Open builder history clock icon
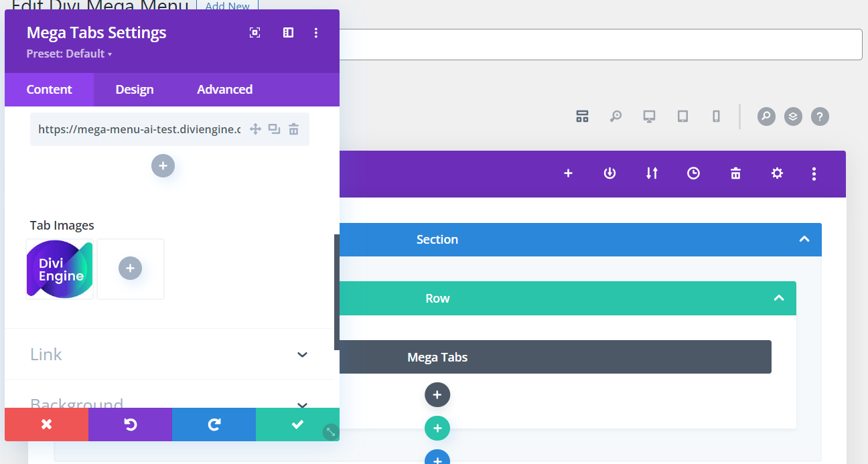The width and height of the screenshot is (868, 464). coord(693,173)
